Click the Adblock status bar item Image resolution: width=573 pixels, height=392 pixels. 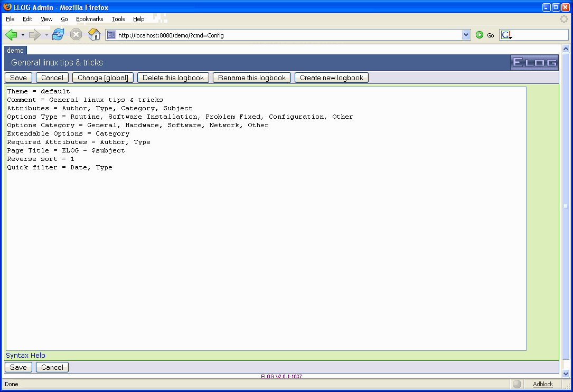(543, 384)
